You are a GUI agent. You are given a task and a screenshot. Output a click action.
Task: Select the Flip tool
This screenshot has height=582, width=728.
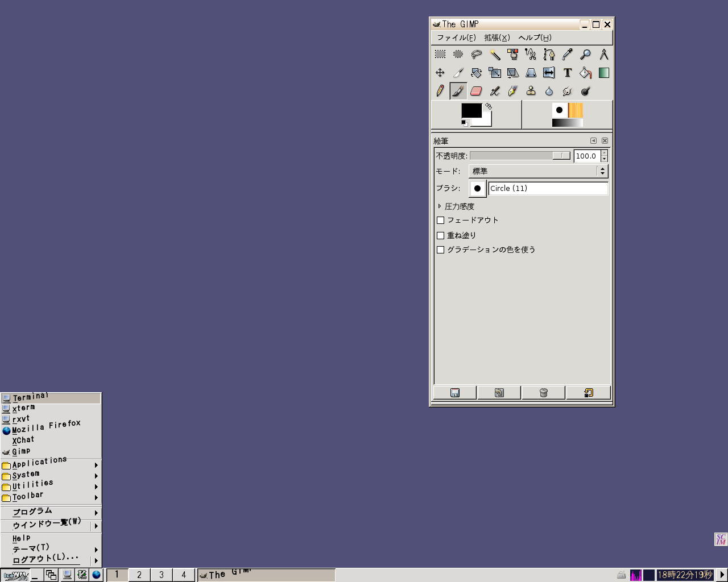tap(549, 73)
